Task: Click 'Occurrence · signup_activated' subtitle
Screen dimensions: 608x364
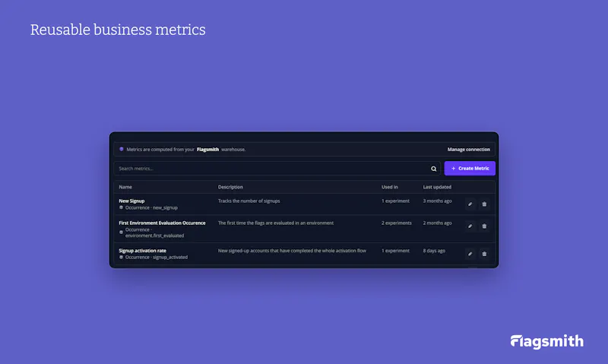Action: click(157, 258)
